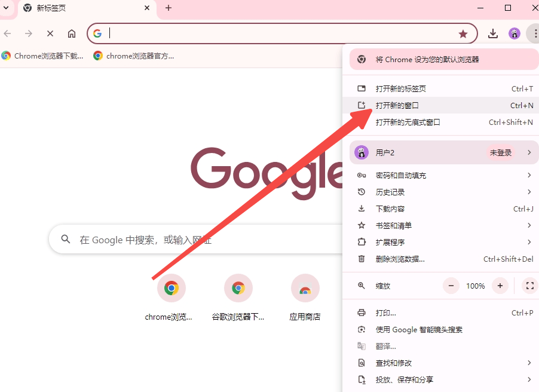Open 书签和清单 submenu
The height and width of the screenshot is (392, 539).
tap(440, 225)
